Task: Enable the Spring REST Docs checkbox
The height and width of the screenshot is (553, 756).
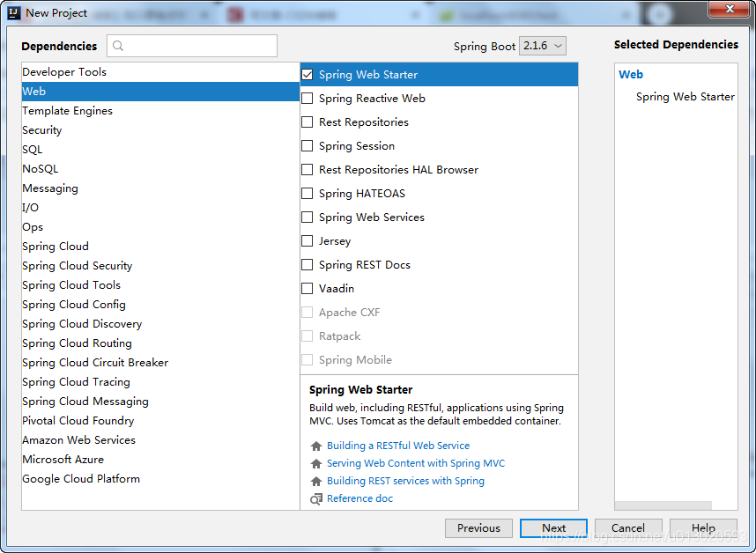Action: tap(308, 264)
